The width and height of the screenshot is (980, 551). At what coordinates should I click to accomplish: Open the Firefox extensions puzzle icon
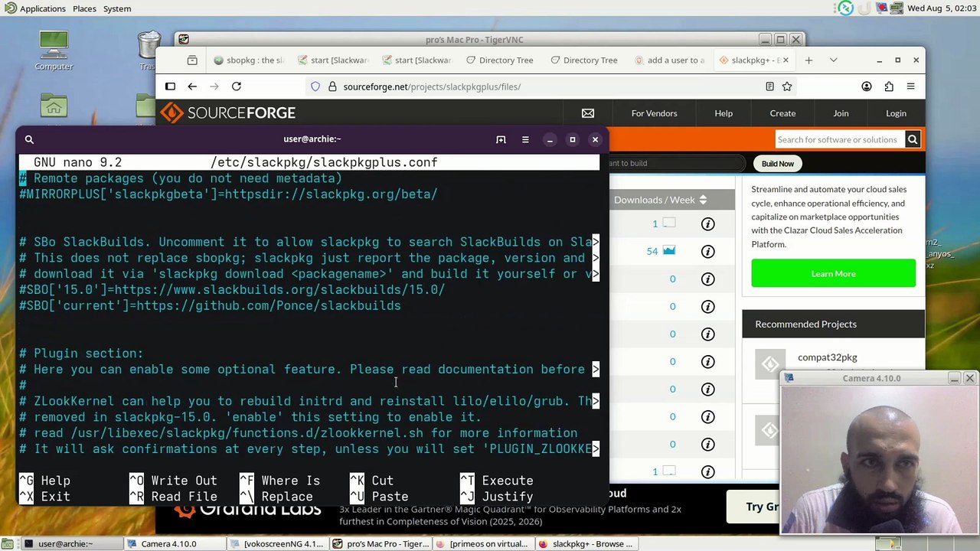(x=888, y=86)
